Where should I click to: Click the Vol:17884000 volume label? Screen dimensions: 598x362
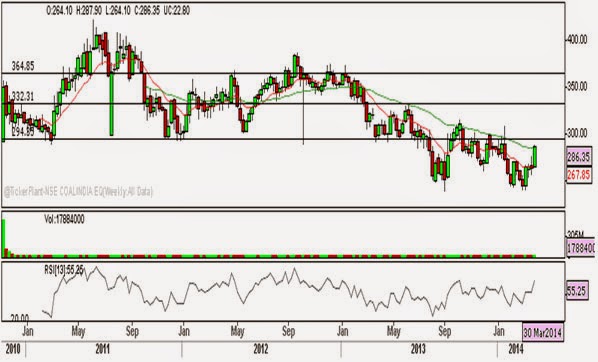(x=64, y=219)
